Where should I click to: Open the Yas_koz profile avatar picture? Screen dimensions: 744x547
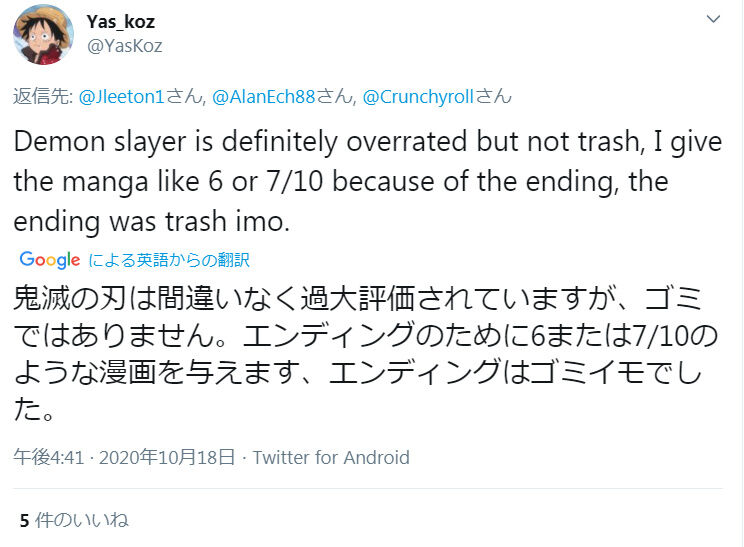tap(42, 34)
